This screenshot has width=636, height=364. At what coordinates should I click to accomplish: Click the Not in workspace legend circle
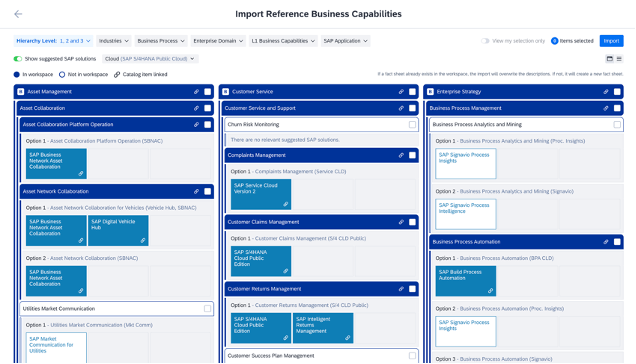coord(62,75)
